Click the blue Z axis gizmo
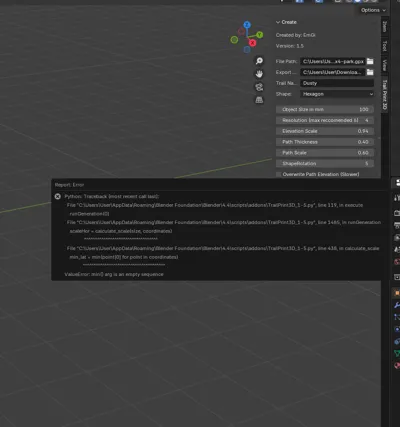 (247, 25)
